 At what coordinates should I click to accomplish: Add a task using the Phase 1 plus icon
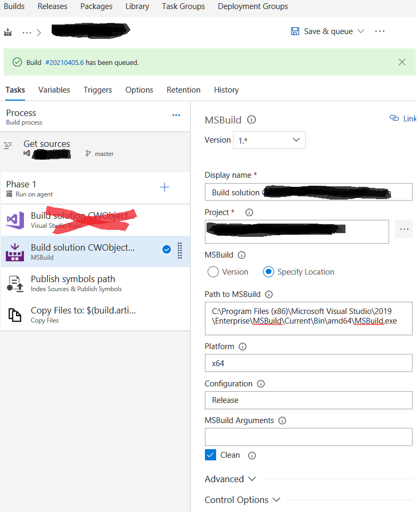164,187
